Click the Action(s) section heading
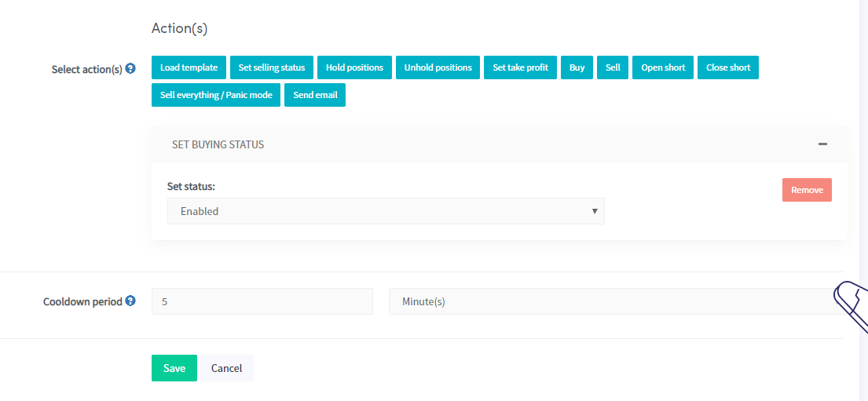The width and height of the screenshot is (868, 401). [179, 28]
